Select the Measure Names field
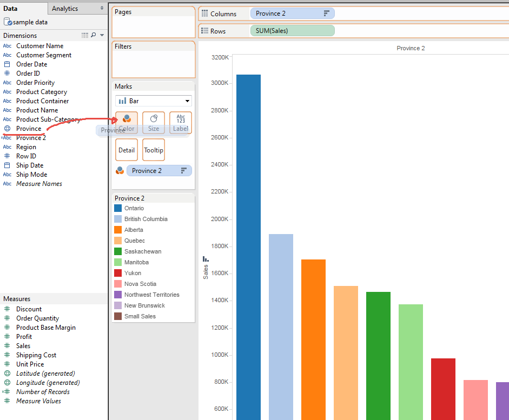This screenshot has height=420, width=509. [39, 184]
